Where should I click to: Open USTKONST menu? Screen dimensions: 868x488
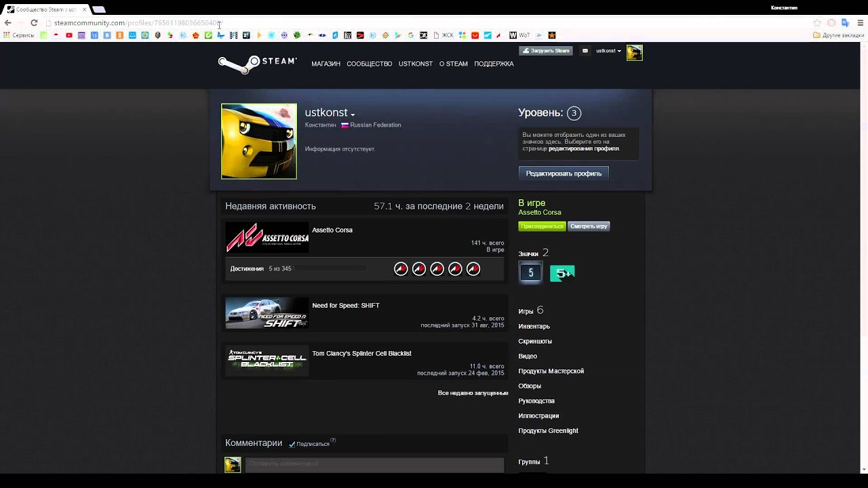pyautogui.click(x=416, y=64)
